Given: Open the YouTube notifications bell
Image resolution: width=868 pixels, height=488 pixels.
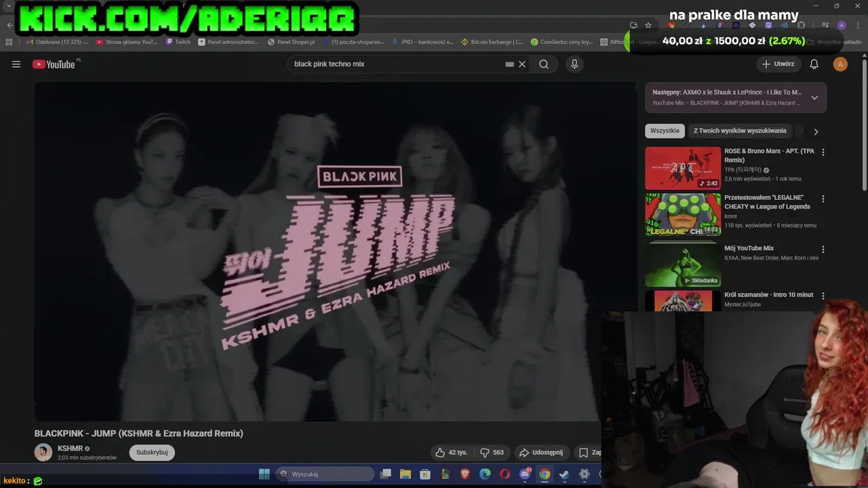Looking at the screenshot, I should pos(814,64).
